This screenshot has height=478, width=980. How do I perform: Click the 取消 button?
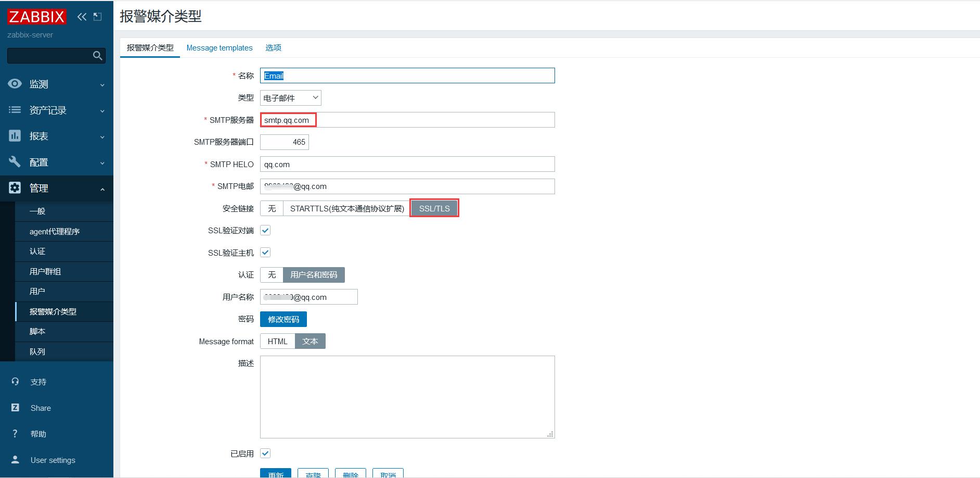coord(388,473)
